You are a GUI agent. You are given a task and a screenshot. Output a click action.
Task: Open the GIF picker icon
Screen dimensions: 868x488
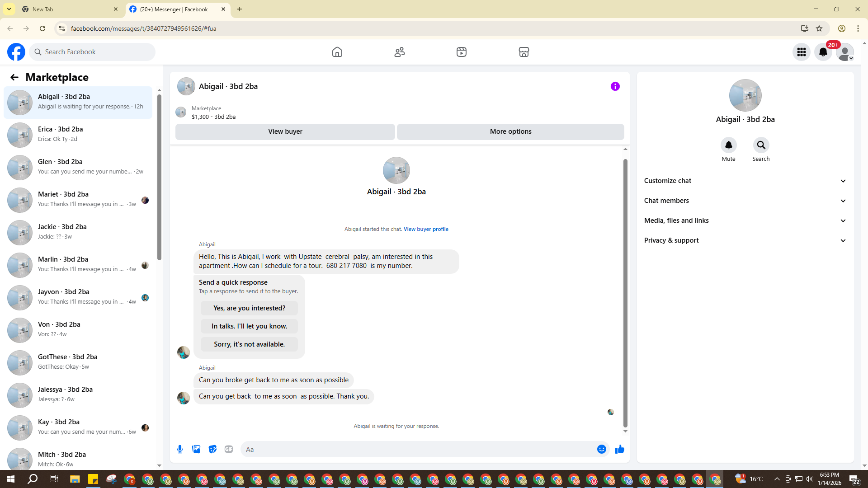click(x=229, y=449)
